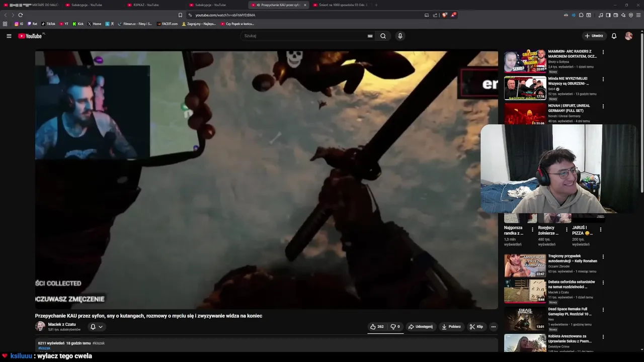Open options menu for Kobieta Aresztowana video

(x=603, y=337)
